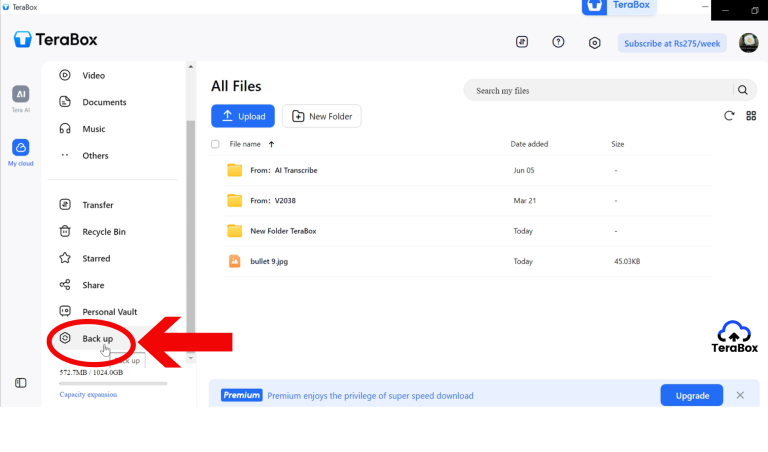Select the My cloud sidebar icon
The height and width of the screenshot is (452, 768).
(21, 152)
